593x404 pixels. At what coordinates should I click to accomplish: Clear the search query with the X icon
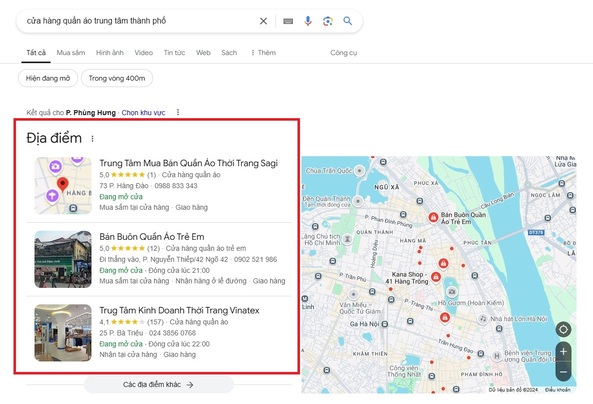pos(263,21)
